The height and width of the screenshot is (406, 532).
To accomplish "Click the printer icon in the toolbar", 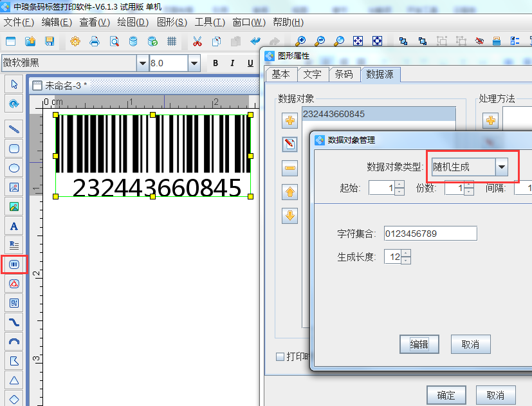I will click(93, 41).
